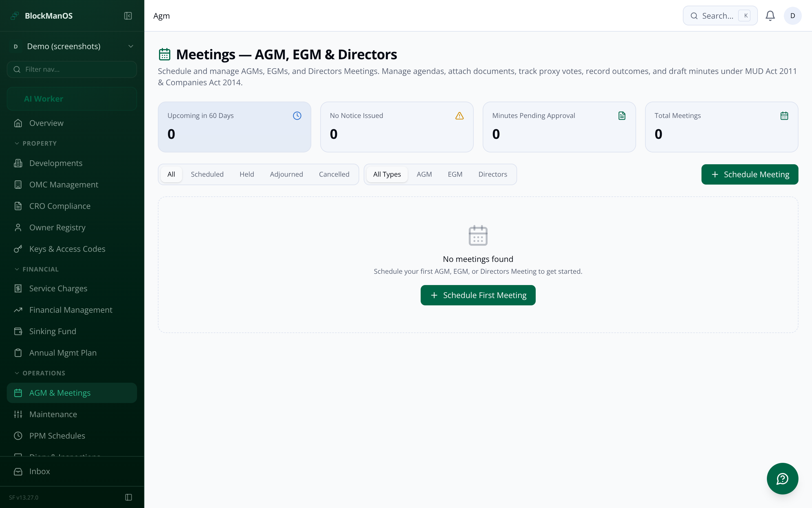Click the CRO Compliance document icon
The height and width of the screenshot is (508, 812).
(18, 206)
